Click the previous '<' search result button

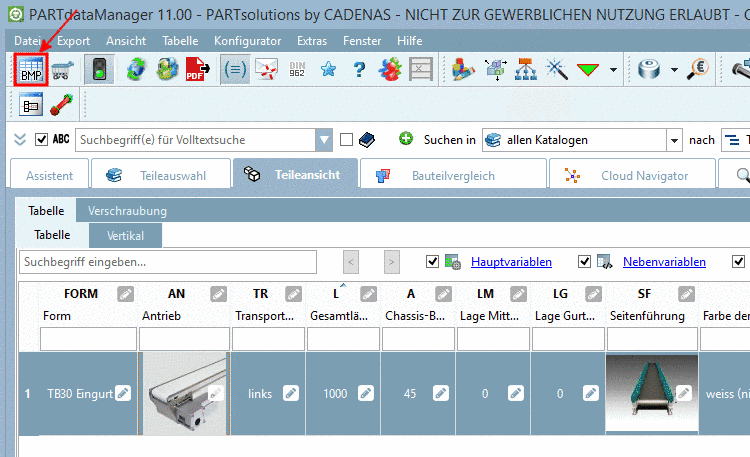tap(351, 262)
